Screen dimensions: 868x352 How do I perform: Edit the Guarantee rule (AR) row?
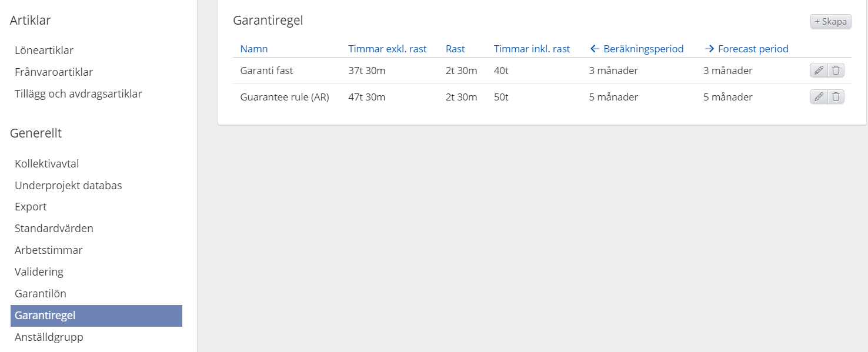(819, 97)
